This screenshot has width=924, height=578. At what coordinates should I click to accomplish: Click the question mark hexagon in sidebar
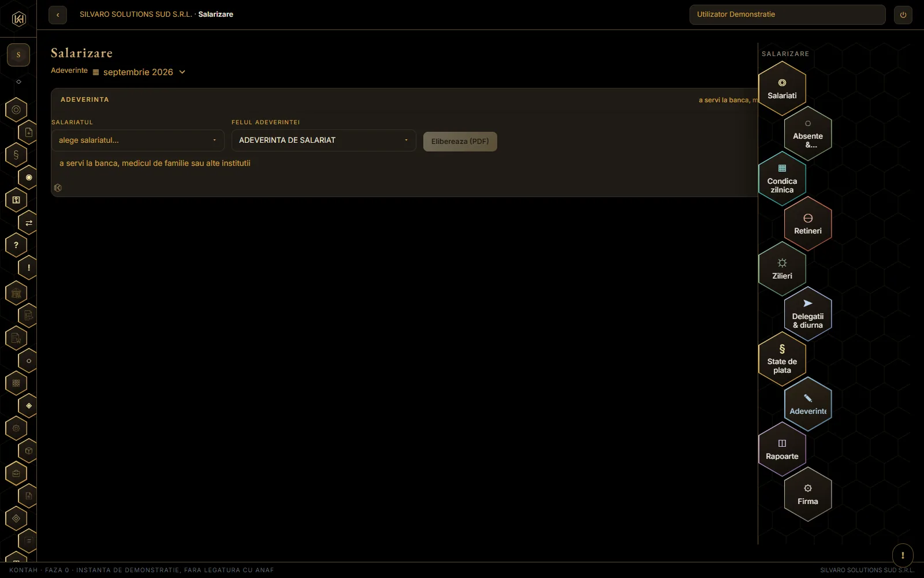coord(16,245)
